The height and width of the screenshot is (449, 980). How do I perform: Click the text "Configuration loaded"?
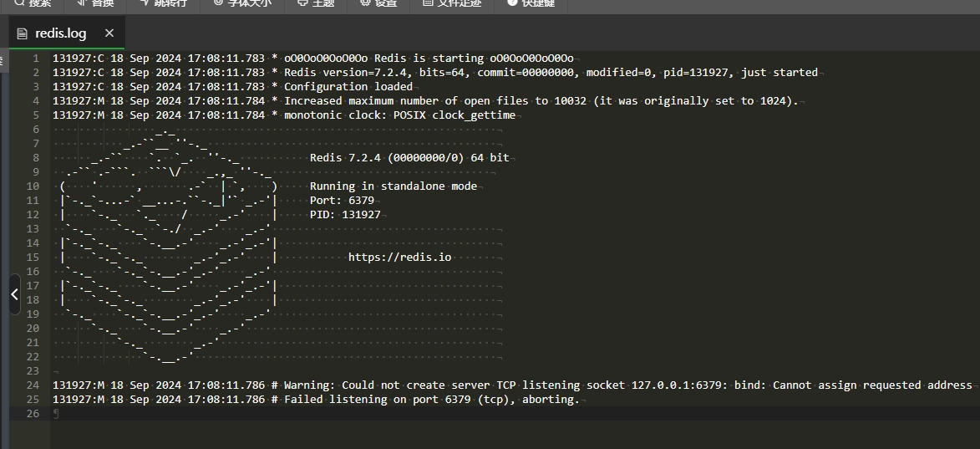tap(348, 87)
